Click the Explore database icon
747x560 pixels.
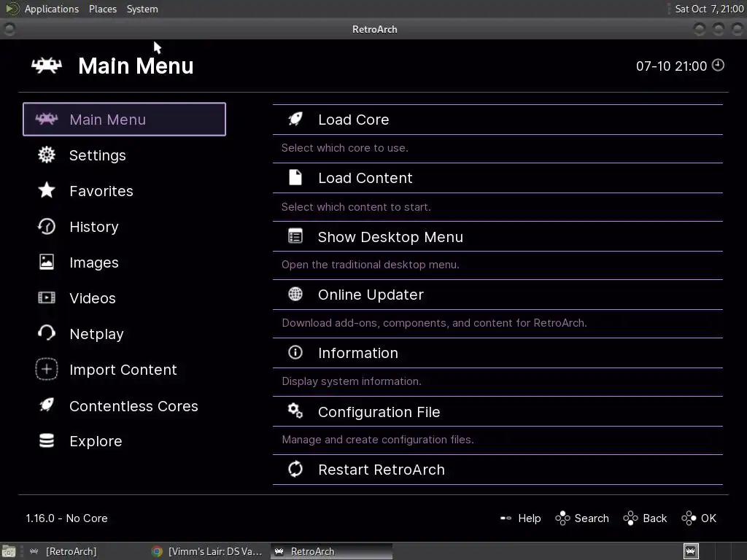(x=47, y=441)
